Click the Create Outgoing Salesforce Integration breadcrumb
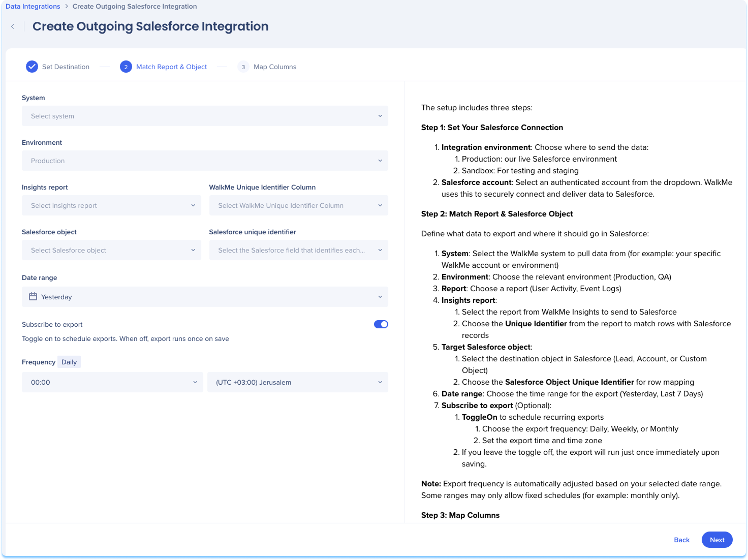 [x=135, y=7]
